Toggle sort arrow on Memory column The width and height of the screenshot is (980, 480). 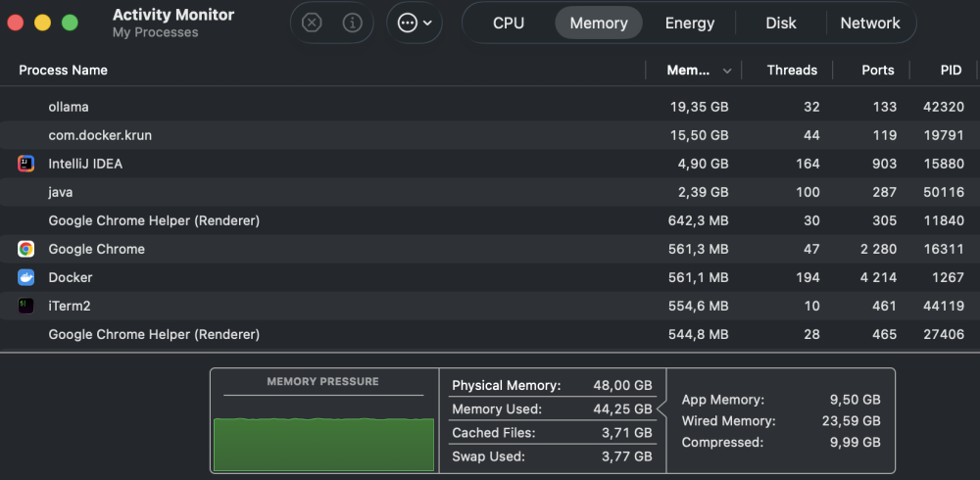[727, 71]
